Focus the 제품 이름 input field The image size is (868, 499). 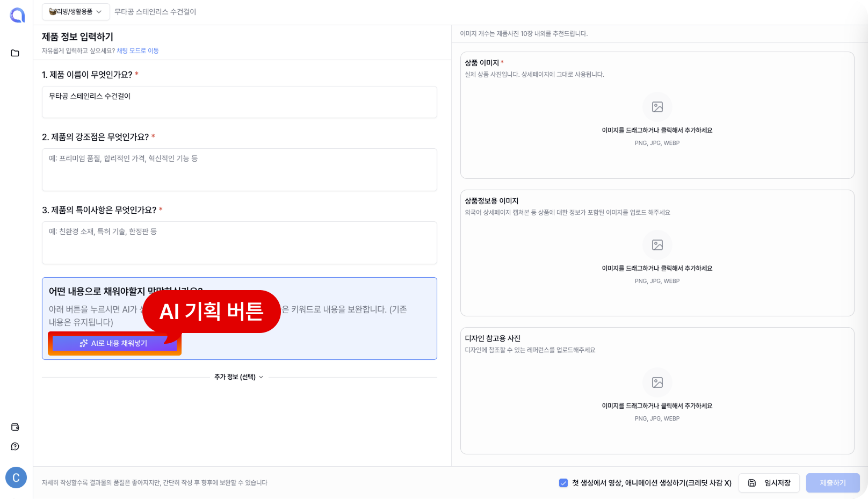(240, 102)
